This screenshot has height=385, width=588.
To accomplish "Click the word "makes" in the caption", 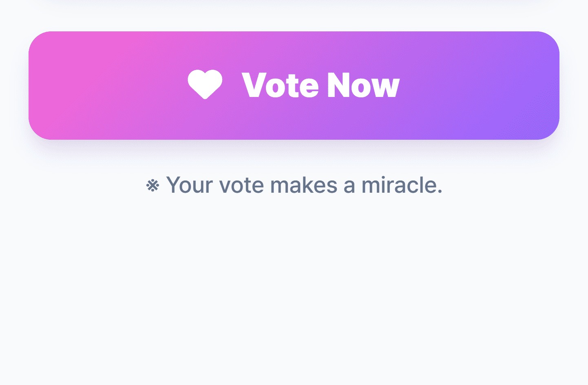I will tap(303, 185).
